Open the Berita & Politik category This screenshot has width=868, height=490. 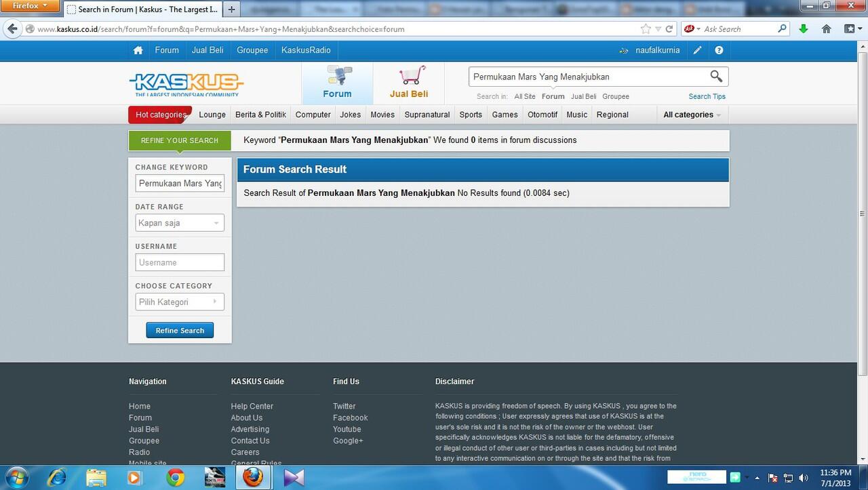pyautogui.click(x=260, y=115)
